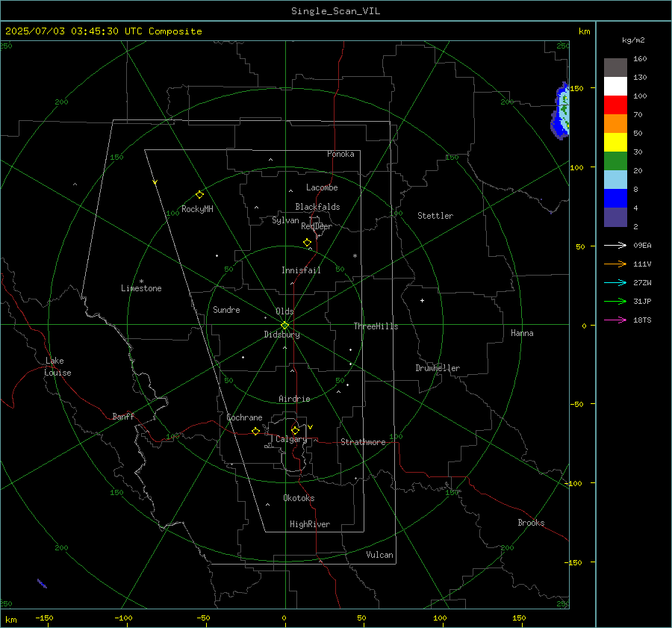
Task: Click the Strathmore city label
Action: click(x=363, y=442)
